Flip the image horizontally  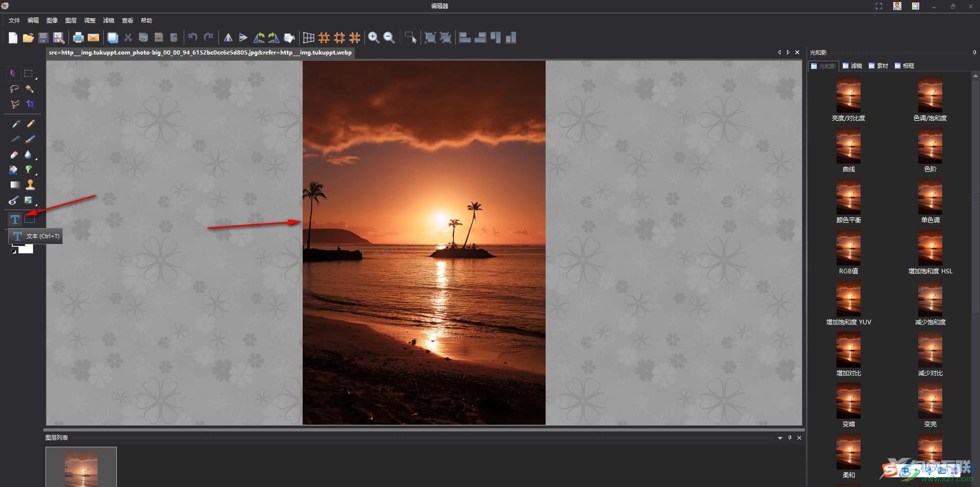click(x=228, y=38)
